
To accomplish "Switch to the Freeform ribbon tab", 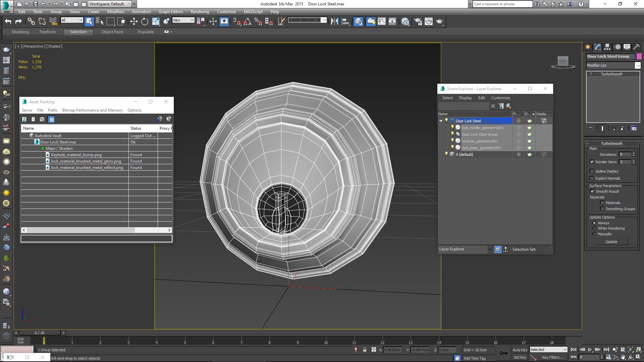I will coord(48,32).
